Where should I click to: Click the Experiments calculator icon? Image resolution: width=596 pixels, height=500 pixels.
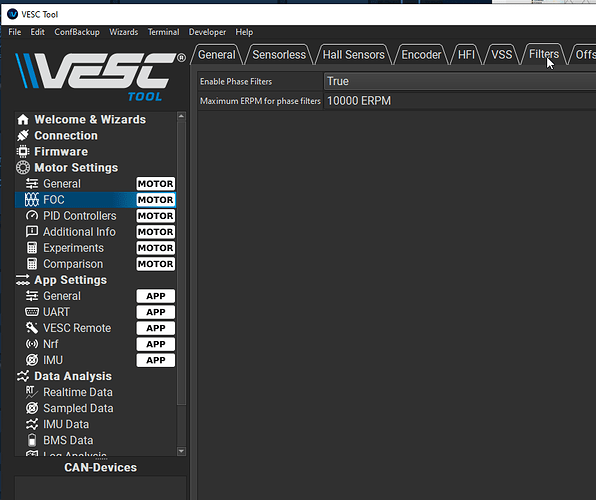[x=32, y=248]
